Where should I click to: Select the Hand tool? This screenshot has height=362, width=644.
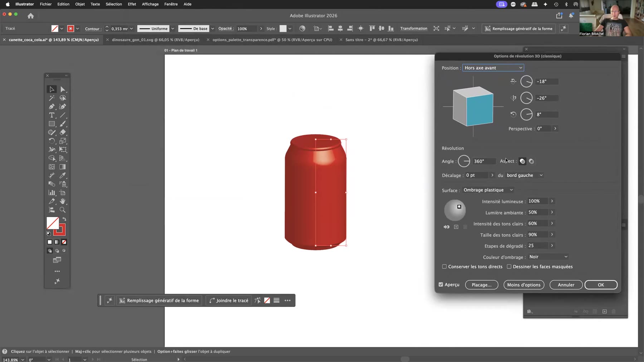tap(63, 201)
